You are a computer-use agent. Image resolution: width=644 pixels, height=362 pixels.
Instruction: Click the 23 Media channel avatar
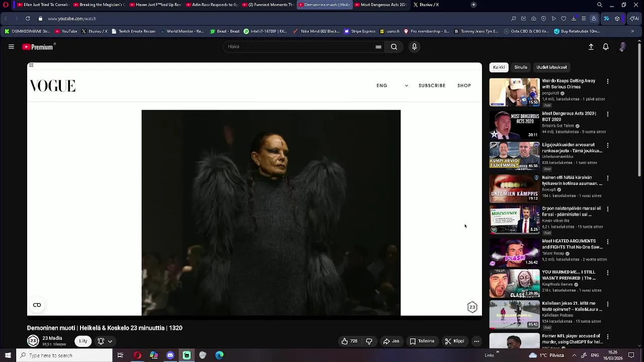(x=33, y=341)
